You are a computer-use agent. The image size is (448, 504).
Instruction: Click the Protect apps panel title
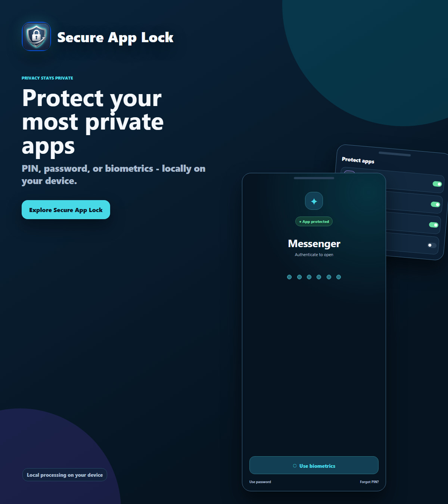point(358,160)
